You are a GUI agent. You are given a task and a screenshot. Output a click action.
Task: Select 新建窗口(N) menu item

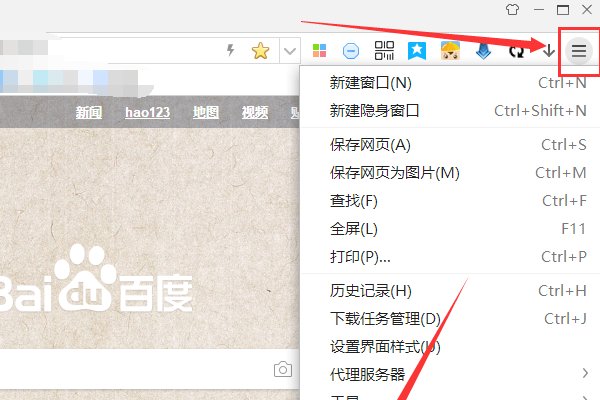coord(450,83)
